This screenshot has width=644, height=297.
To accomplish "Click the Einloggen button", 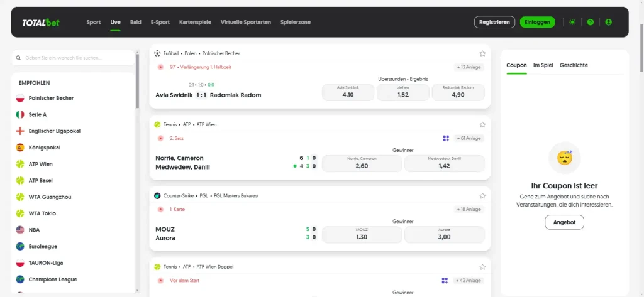I will tap(537, 22).
